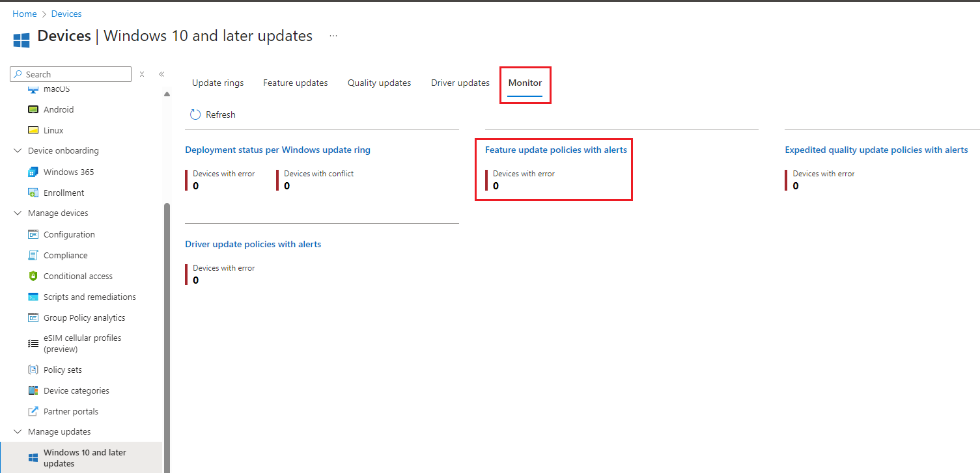Open Group Policy analytics in sidebar

84,318
